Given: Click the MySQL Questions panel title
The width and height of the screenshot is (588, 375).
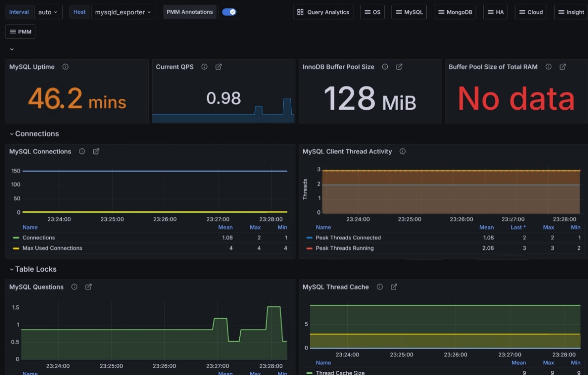Looking at the screenshot, I should [36, 287].
